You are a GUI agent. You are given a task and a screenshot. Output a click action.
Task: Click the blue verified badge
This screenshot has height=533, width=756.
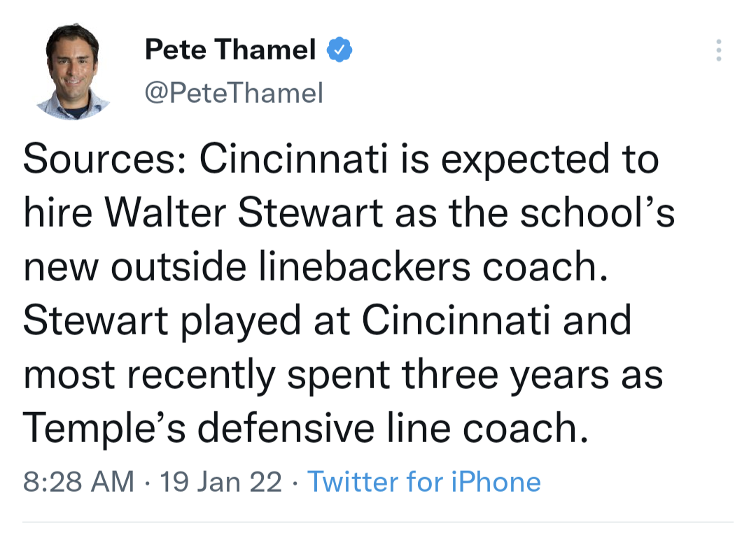click(340, 49)
